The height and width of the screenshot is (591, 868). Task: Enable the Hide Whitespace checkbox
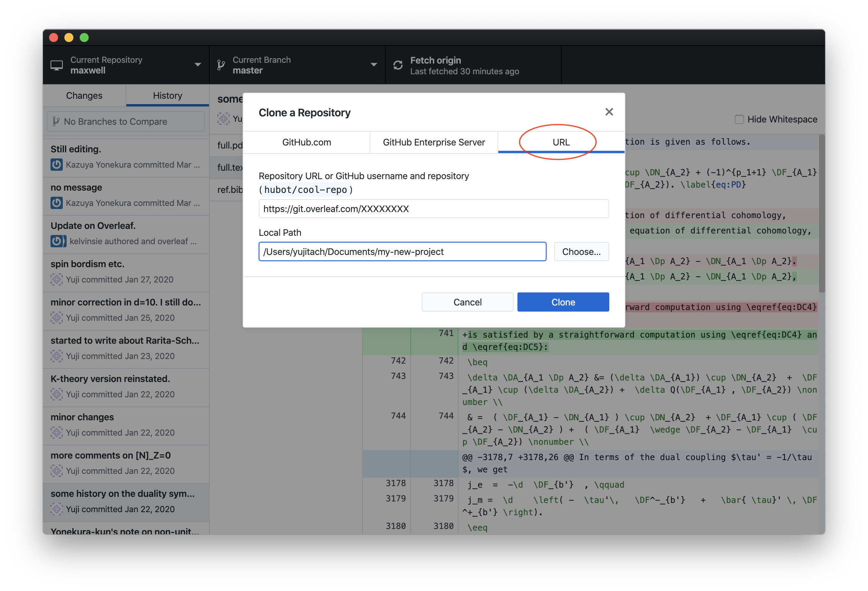739,119
